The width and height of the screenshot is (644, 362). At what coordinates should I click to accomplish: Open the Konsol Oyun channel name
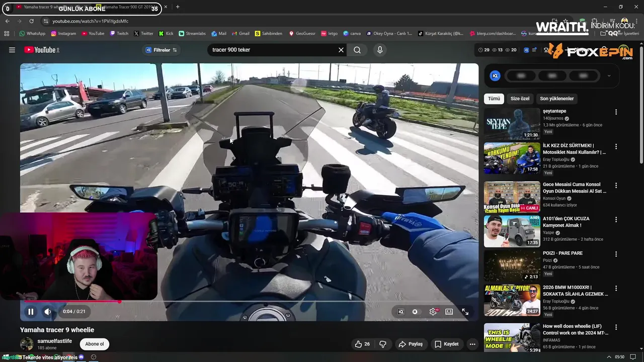(x=554, y=198)
